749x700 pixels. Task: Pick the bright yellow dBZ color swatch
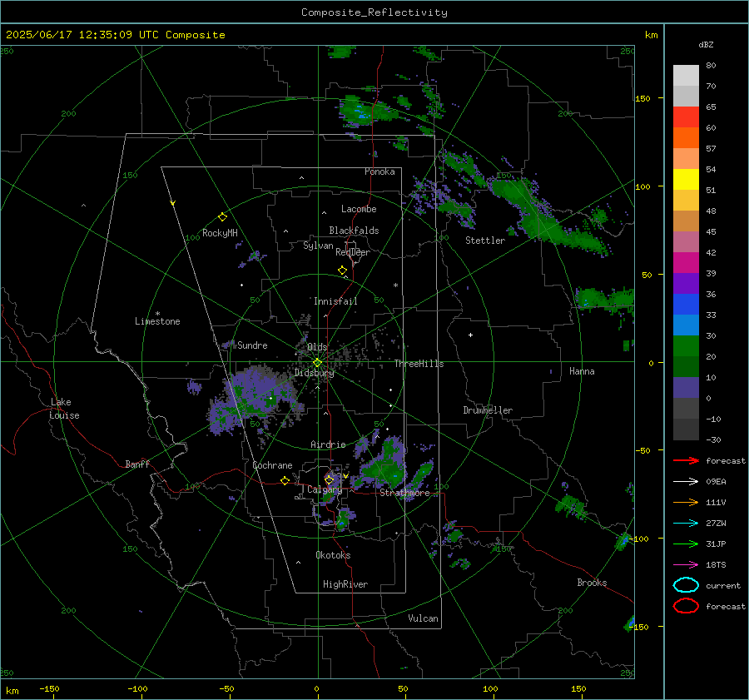686,179
